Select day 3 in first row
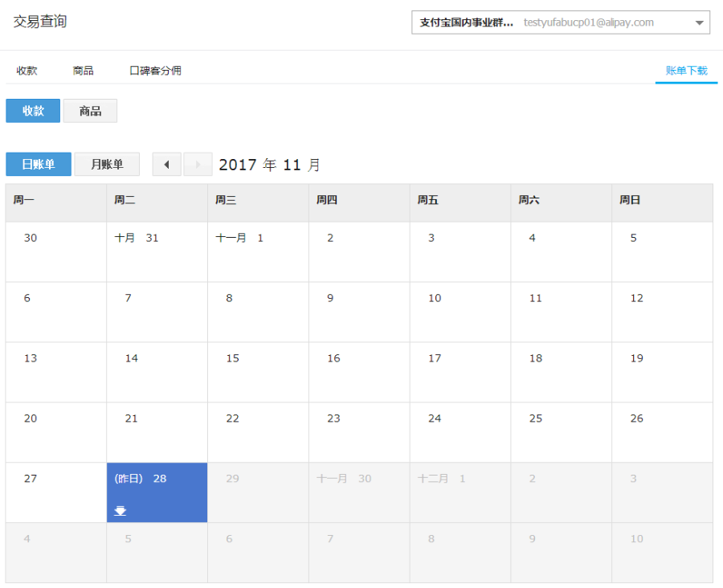 pyautogui.click(x=460, y=252)
